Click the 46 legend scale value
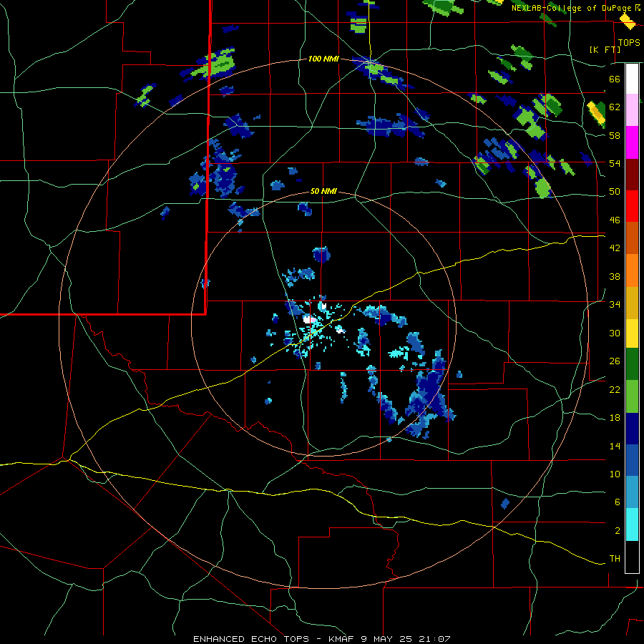This screenshot has height=644, width=644. (615, 220)
